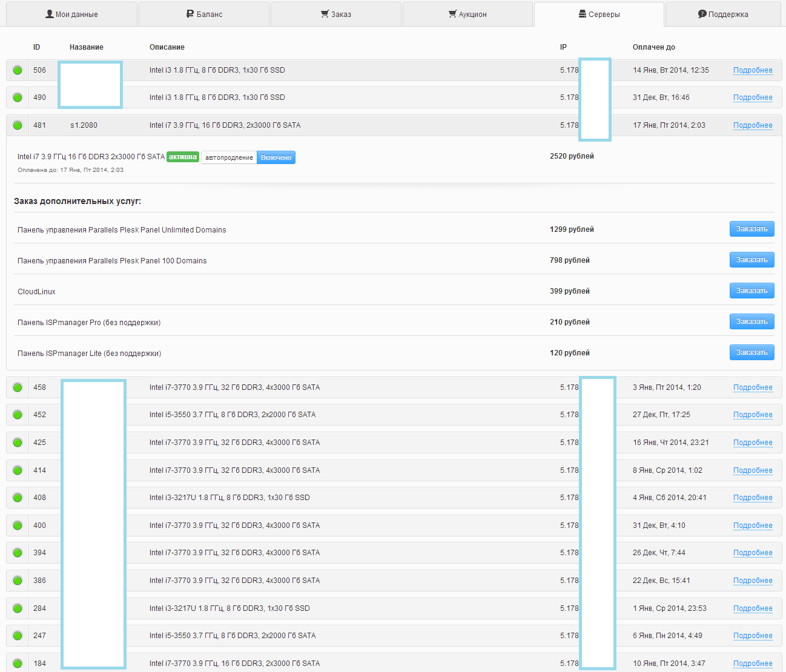
Task: Switch to the Поддержка tab
Action: 723,14
